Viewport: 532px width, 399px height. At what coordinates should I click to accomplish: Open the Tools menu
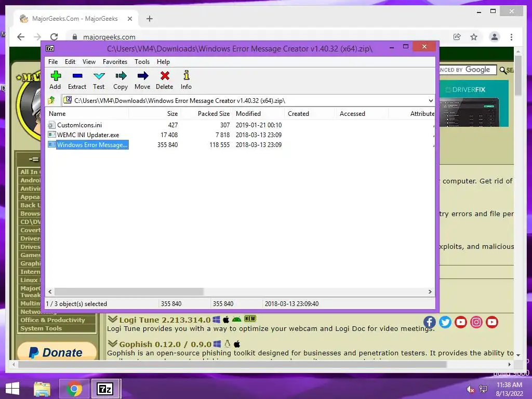pyautogui.click(x=142, y=62)
